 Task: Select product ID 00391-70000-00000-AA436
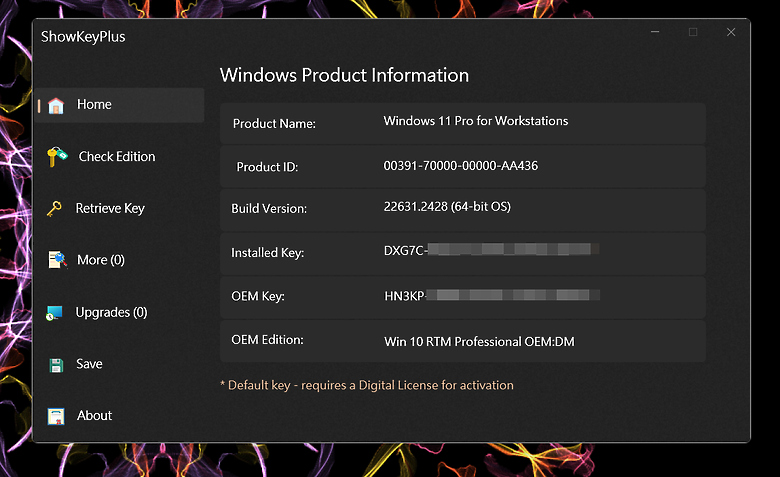[461, 166]
